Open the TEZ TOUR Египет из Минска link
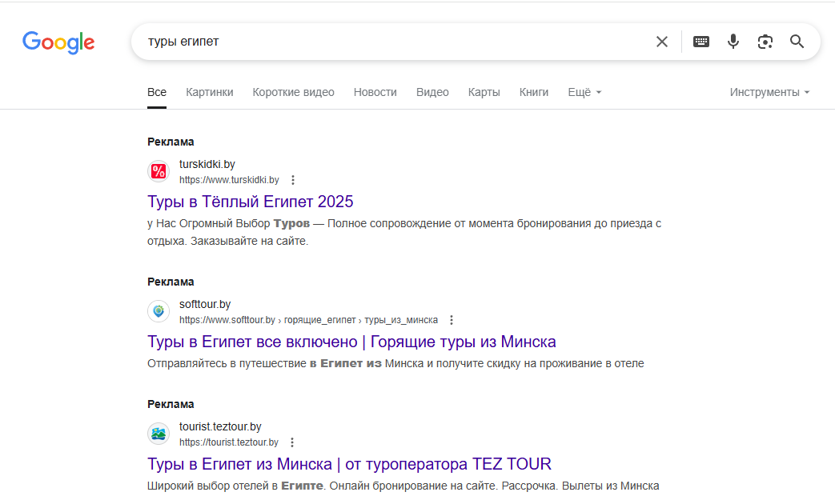Image resolution: width=835 pixels, height=504 pixels. click(349, 464)
